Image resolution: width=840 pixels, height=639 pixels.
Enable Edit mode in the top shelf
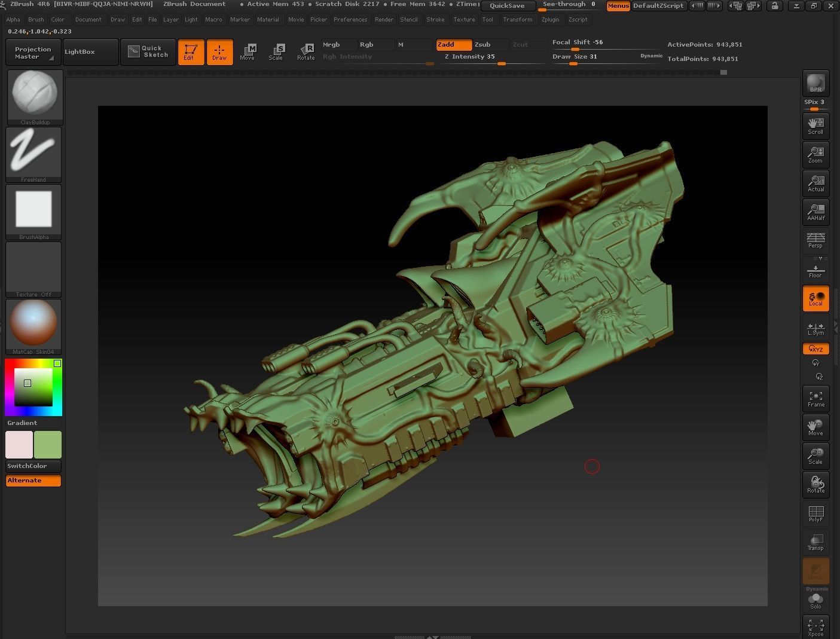pyautogui.click(x=191, y=52)
